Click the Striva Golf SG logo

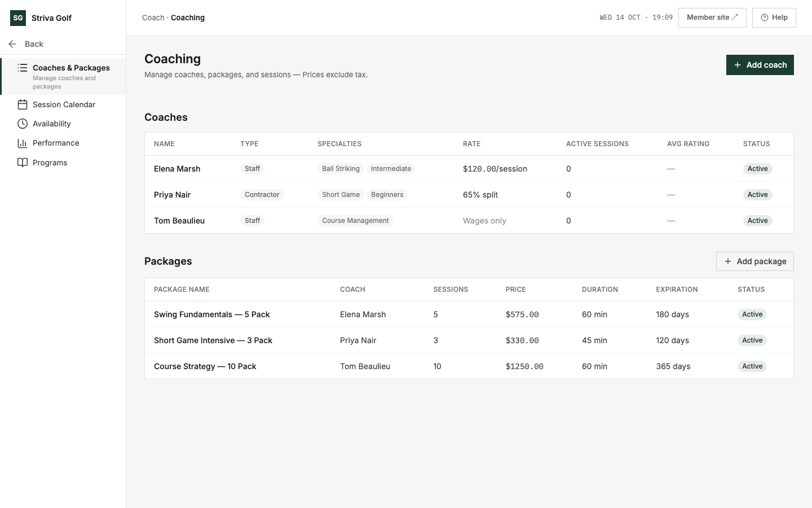click(x=18, y=18)
